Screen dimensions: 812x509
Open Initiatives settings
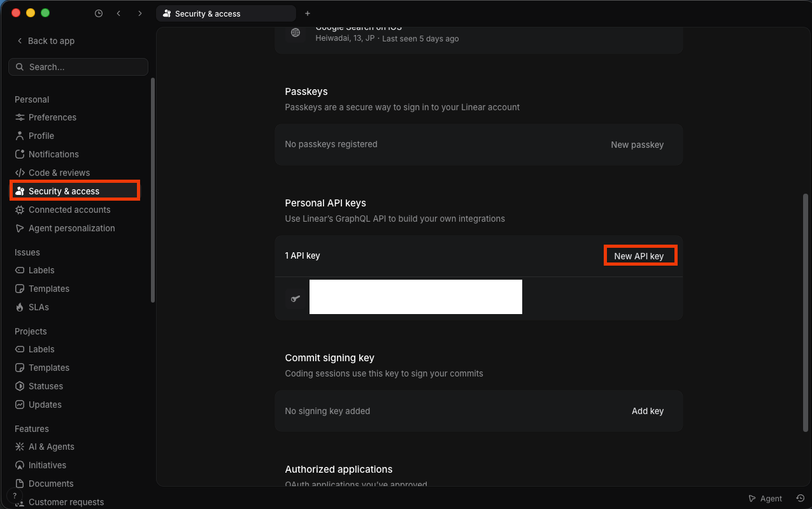[47, 465]
